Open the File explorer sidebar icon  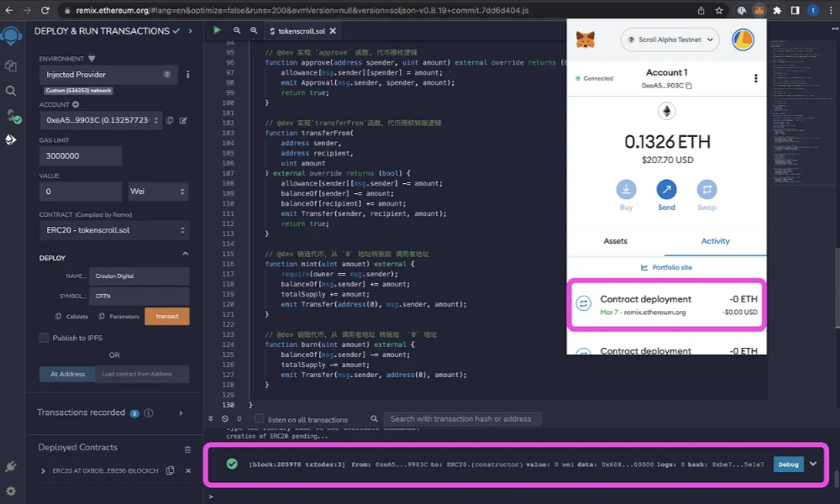11,66
